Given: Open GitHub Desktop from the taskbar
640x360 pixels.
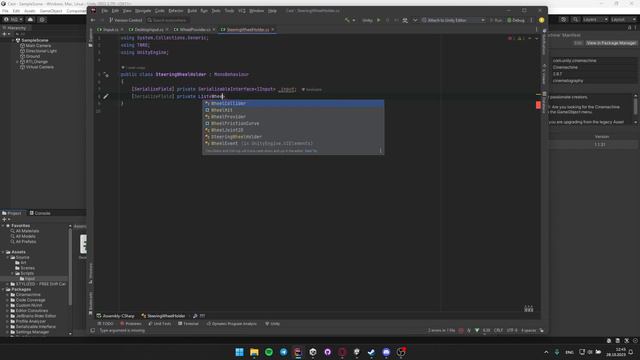Looking at the screenshot, I should [x=327, y=352].
